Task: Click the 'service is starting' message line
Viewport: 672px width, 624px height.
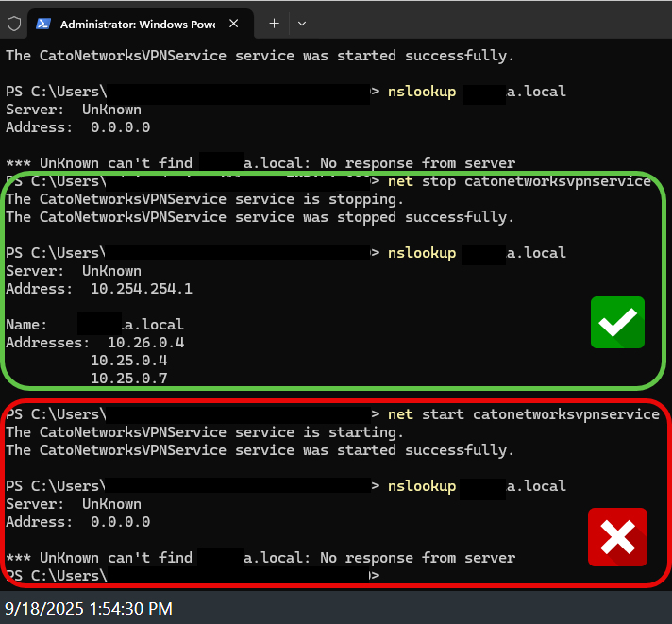Action: tap(205, 432)
